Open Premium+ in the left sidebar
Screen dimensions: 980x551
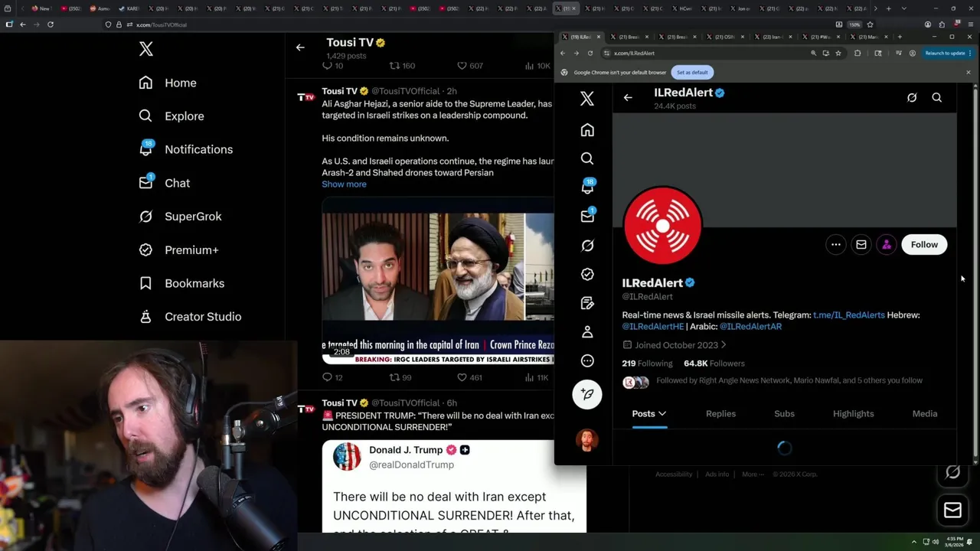tap(178, 249)
